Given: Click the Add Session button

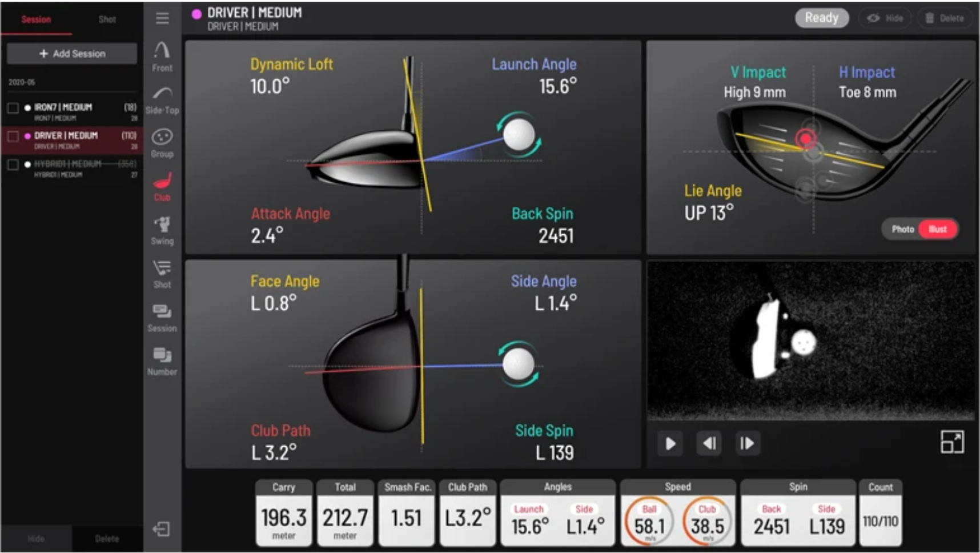Looking at the screenshot, I should (x=72, y=54).
